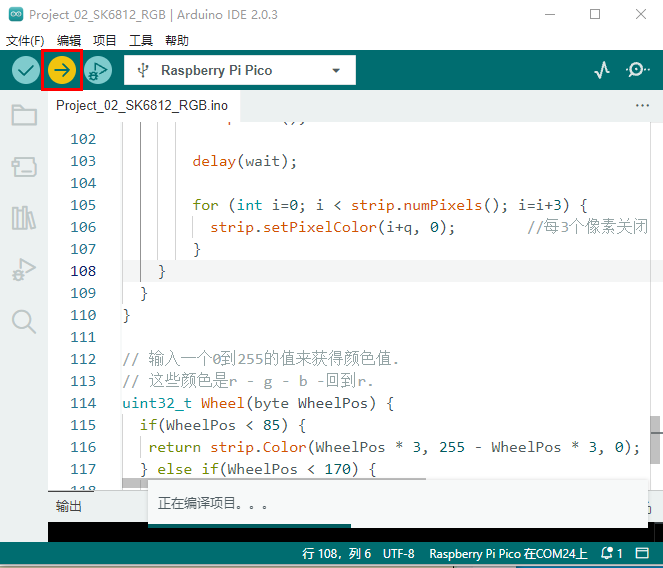Click line number 103
Screen dimensions: 663x568
(83, 161)
